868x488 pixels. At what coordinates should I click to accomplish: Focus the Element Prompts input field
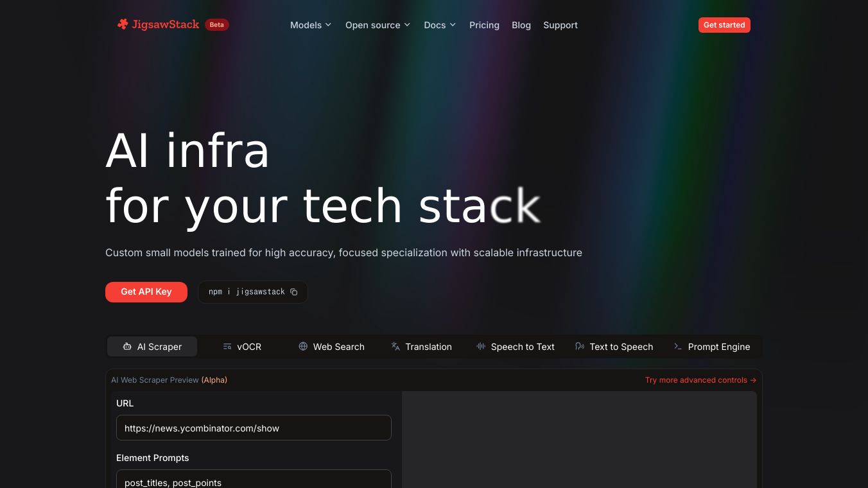tap(254, 480)
